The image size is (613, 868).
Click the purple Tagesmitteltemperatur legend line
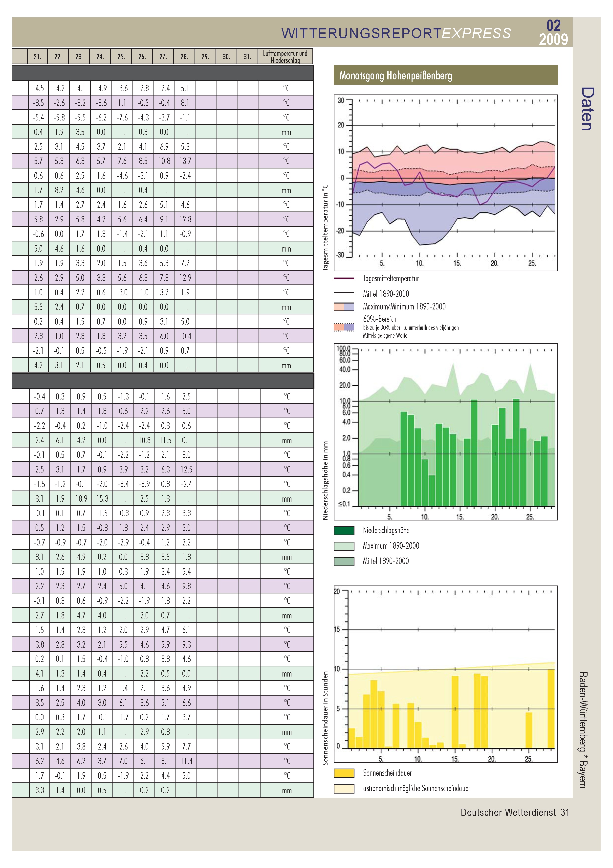pyautogui.click(x=344, y=279)
